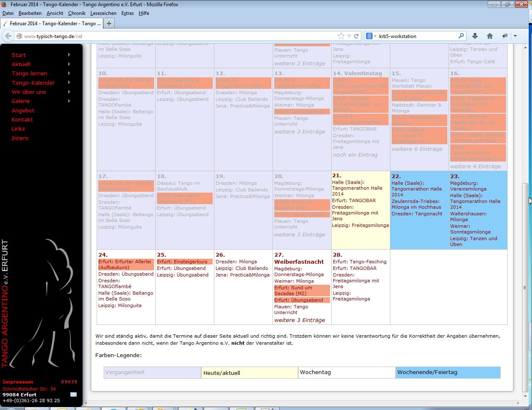
Task: Show 'weitere 3 Einträge' for February 27
Action: click(x=299, y=320)
